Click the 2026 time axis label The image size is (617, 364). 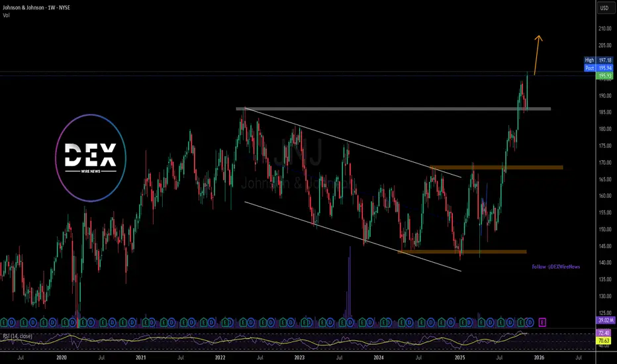pyautogui.click(x=539, y=357)
